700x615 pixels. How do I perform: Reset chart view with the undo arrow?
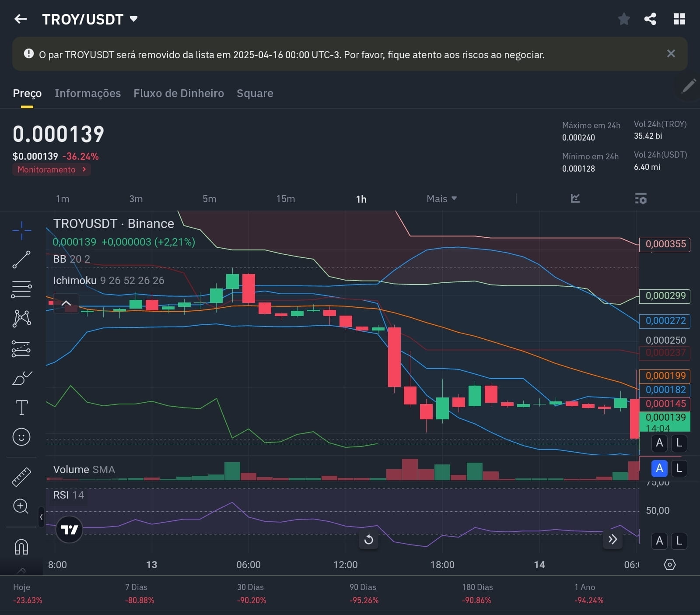click(x=368, y=539)
